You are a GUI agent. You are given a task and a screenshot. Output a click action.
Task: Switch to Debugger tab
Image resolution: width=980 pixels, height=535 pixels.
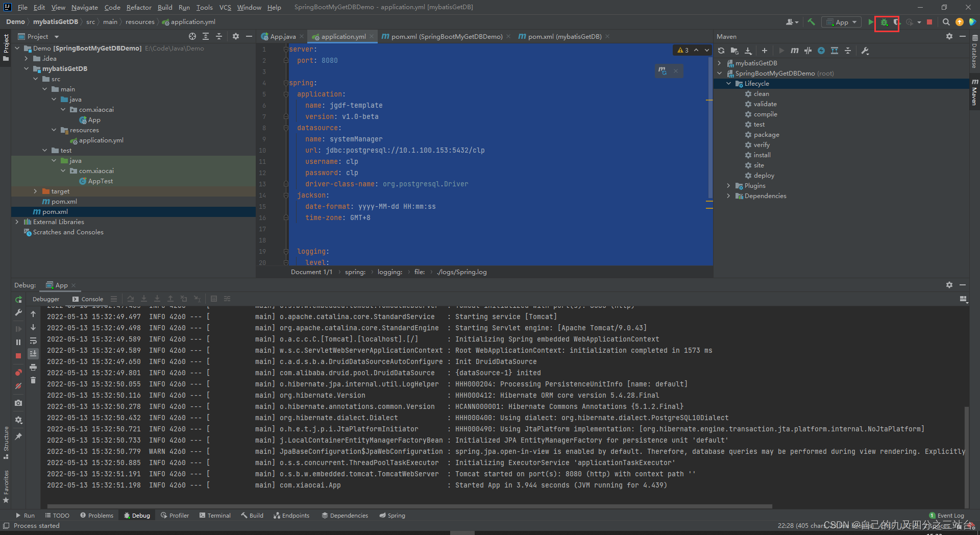point(46,299)
